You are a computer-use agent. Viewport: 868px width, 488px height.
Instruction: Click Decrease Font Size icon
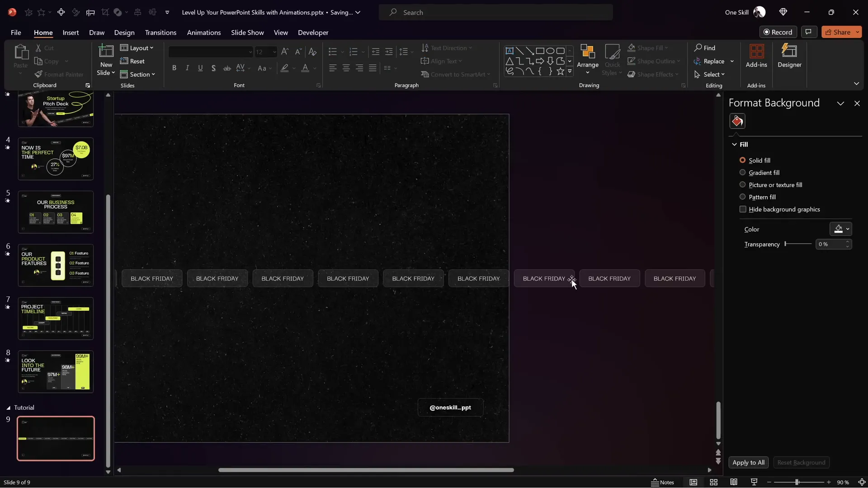point(298,52)
